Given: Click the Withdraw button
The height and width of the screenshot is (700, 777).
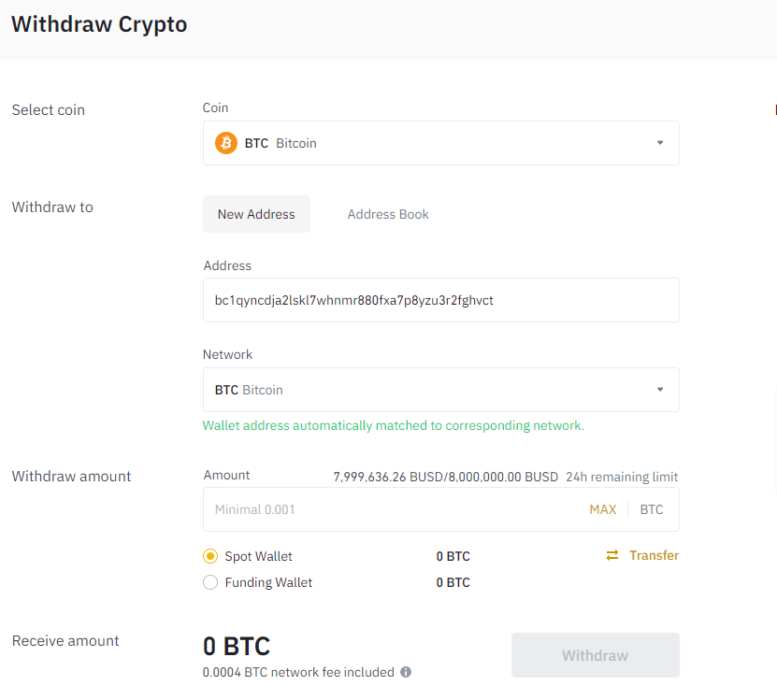Looking at the screenshot, I should pyautogui.click(x=595, y=655).
